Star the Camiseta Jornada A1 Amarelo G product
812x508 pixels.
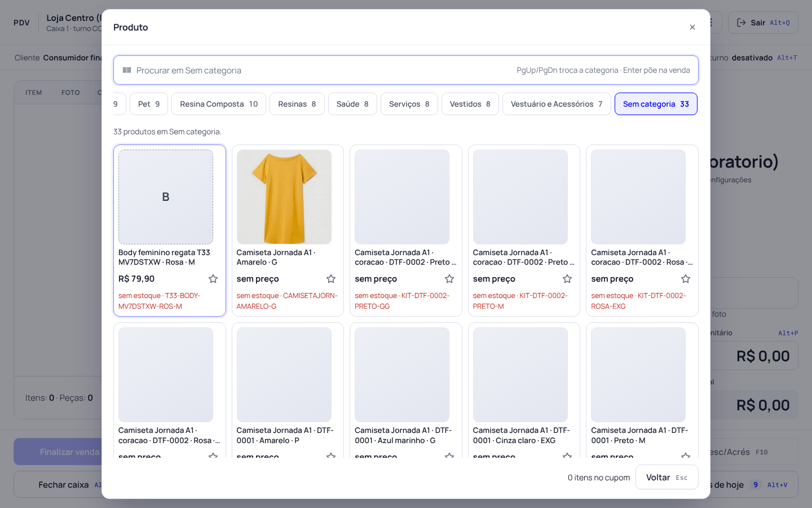pos(331,279)
